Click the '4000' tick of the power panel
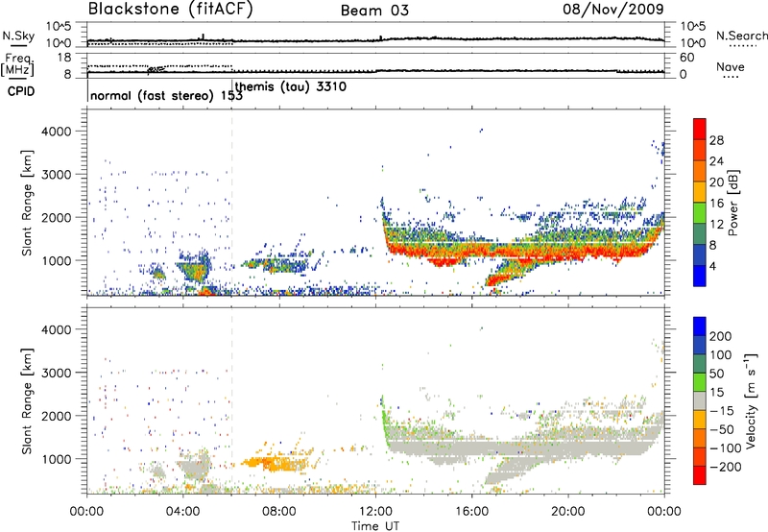This screenshot has width=768, height=532. (57, 132)
